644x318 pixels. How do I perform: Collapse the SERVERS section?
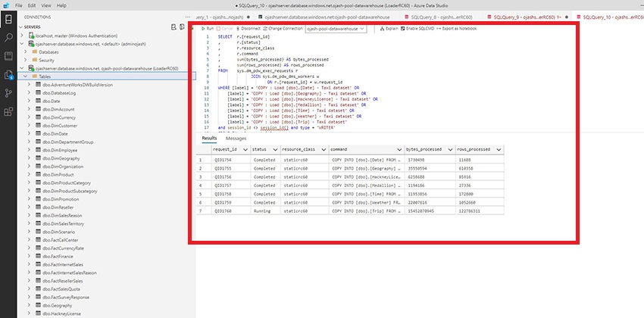click(x=21, y=27)
